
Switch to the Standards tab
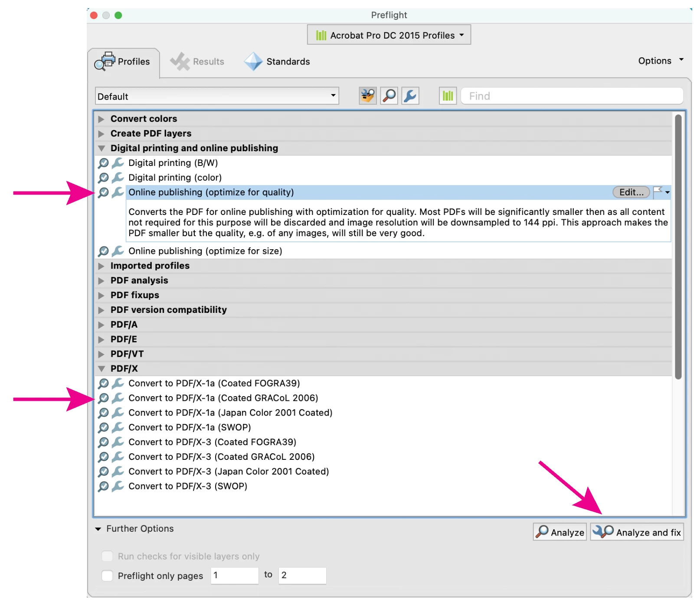pyautogui.click(x=277, y=62)
